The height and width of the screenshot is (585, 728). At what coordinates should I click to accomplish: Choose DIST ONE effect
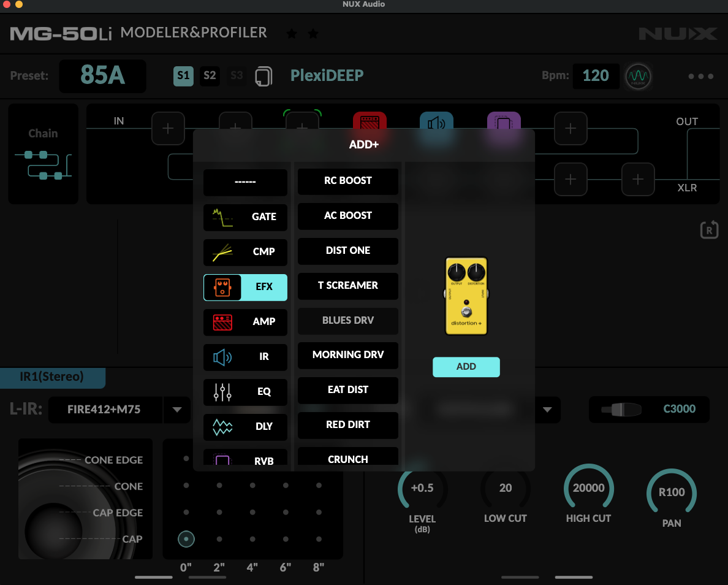pos(347,250)
